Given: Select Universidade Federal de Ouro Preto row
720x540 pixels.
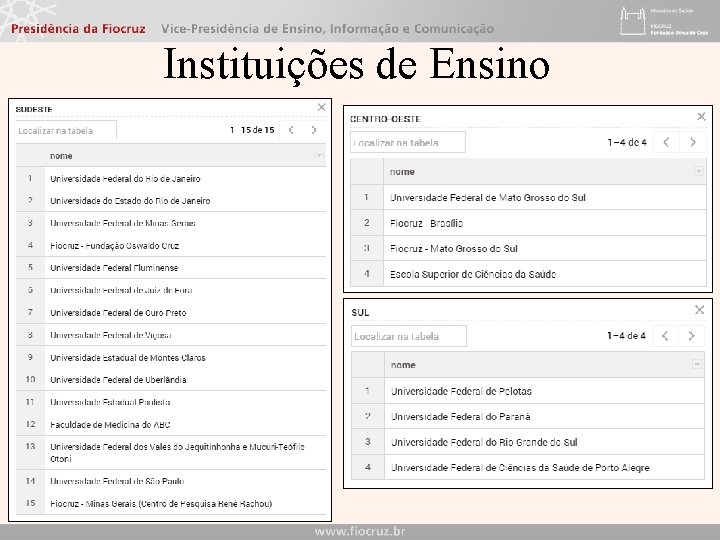Looking at the screenshot, I should pyautogui.click(x=171, y=313).
